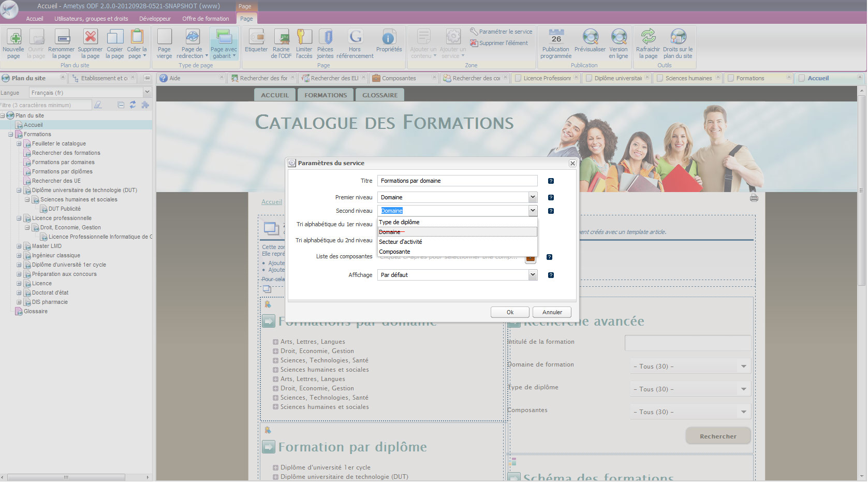The width and height of the screenshot is (868, 483).
Task: Open the Langue Français dropdown
Action: pos(147,93)
